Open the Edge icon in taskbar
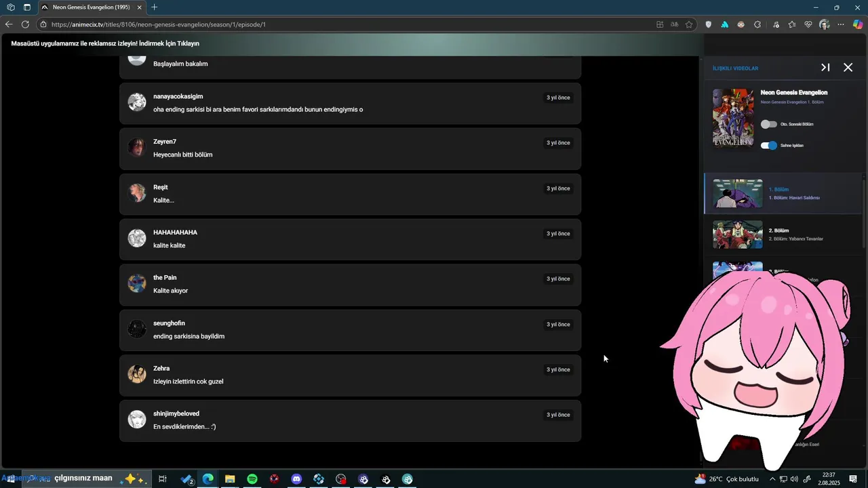Viewport: 868px width, 488px height. [208, 479]
